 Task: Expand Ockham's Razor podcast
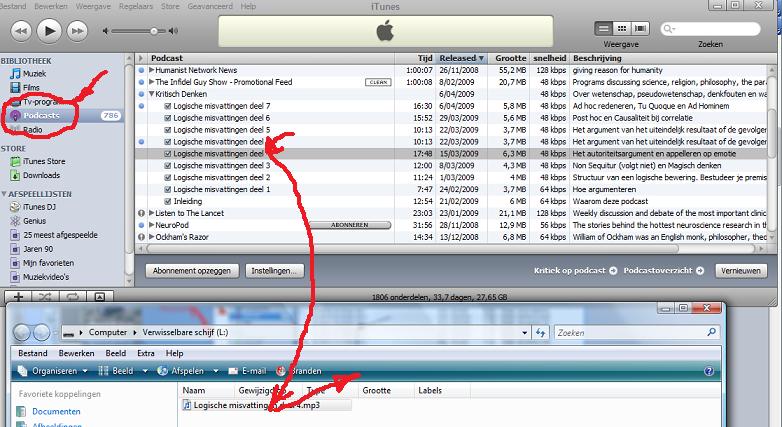pyautogui.click(x=152, y=237)
